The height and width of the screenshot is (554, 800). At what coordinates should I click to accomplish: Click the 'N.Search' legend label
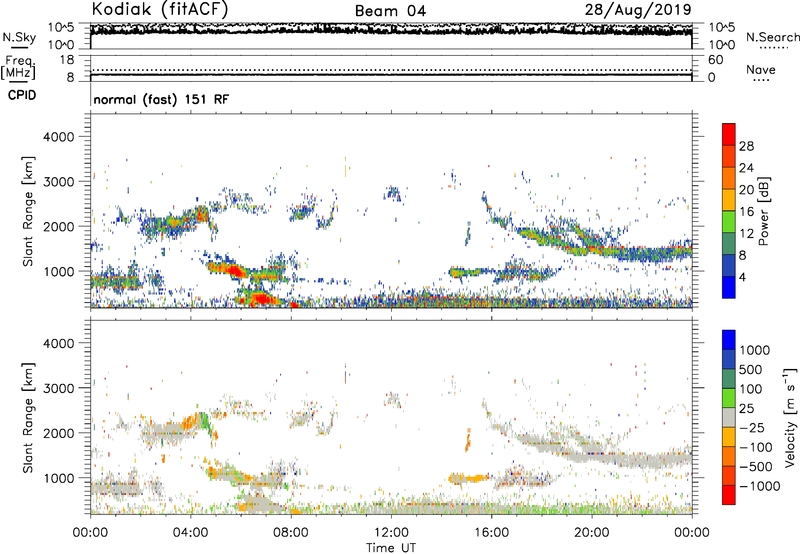pyautogui.click(x=772, y=37)
